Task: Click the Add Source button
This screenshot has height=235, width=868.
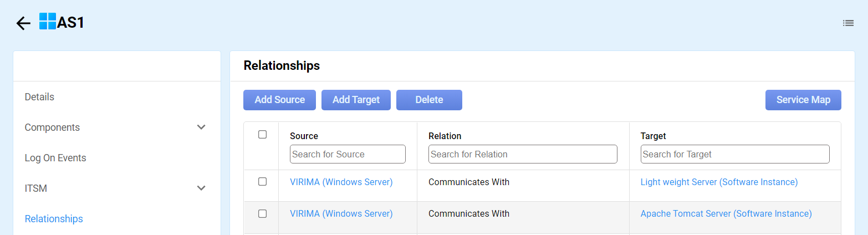Action: [279, 100]
